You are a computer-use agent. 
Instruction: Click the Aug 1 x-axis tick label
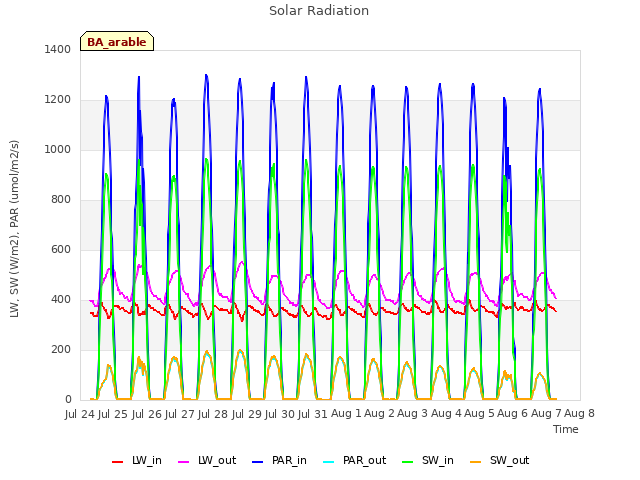346,414
